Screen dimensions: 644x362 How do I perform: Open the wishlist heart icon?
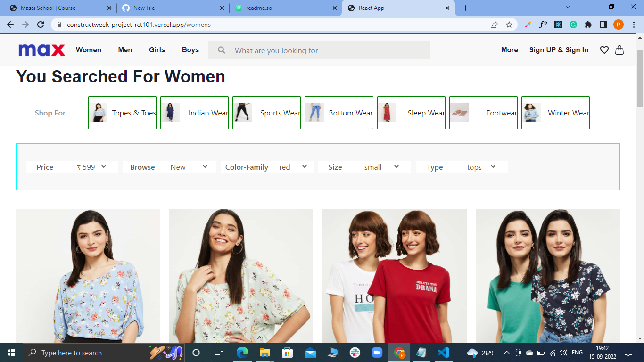tap(604, 50)
